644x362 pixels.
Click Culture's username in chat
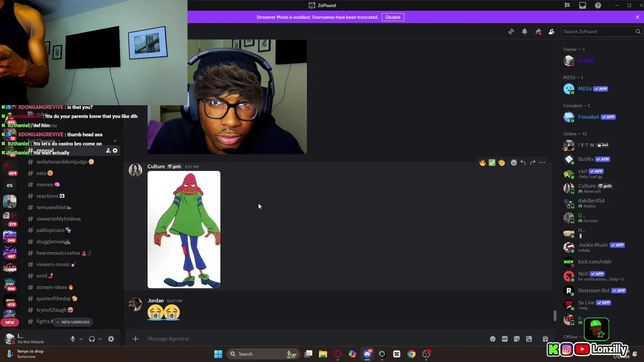[156, 166]
